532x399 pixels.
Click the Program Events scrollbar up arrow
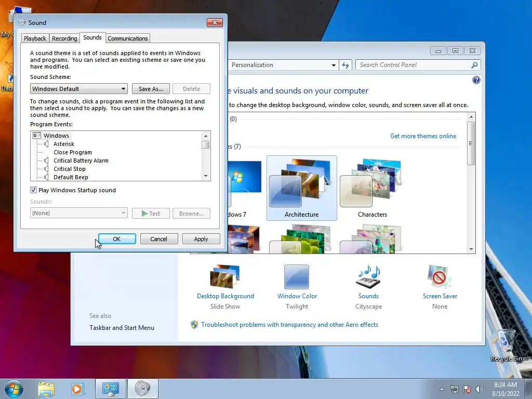(206, 136)
